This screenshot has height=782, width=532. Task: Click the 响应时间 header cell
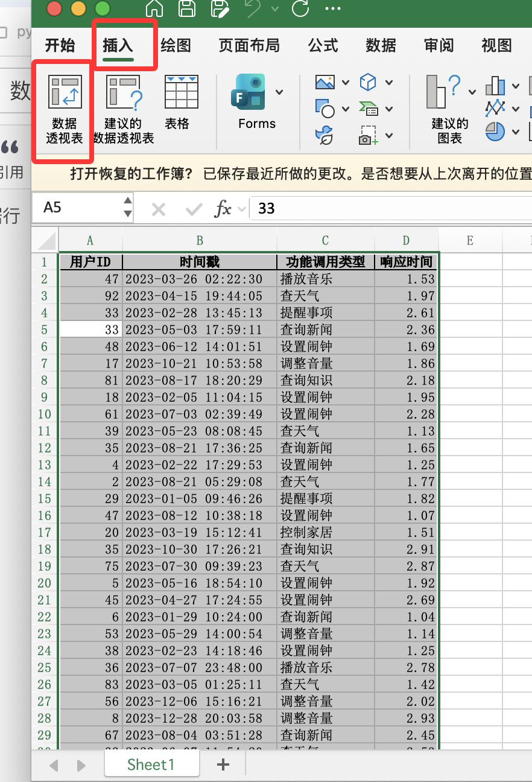406,262
